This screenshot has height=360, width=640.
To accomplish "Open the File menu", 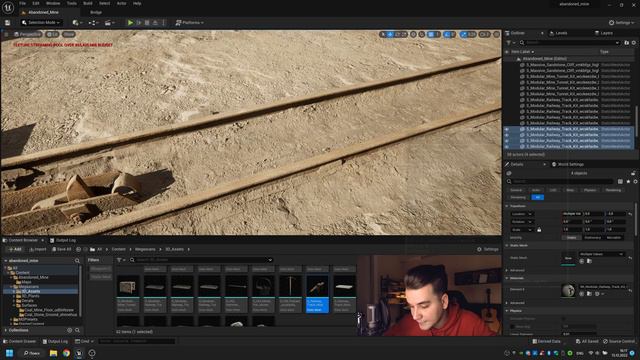I will 22,3.
